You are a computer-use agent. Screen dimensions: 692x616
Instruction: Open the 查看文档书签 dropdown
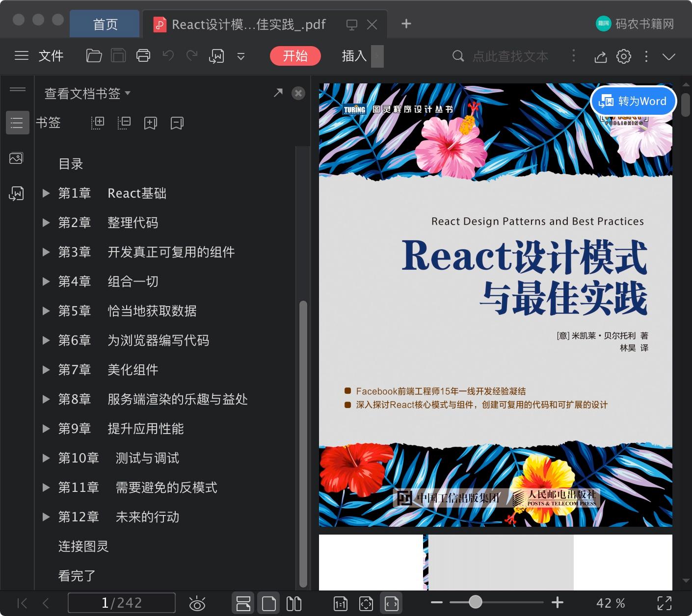pos(87,93)
